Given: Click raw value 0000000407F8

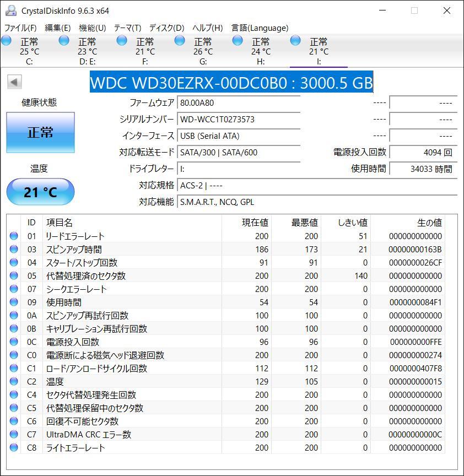Looking at the screenshot, I should (416, 369).
